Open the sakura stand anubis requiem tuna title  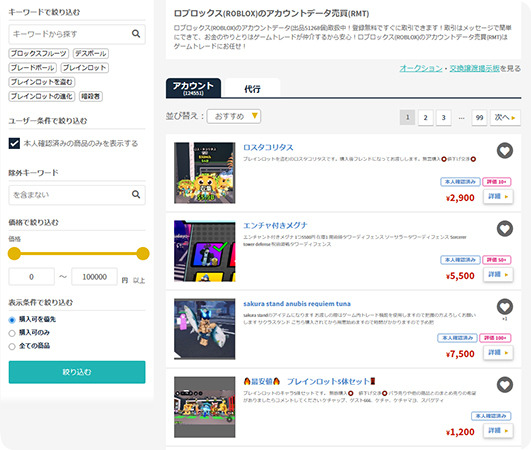pyautogui.click(x=297, y=304)
